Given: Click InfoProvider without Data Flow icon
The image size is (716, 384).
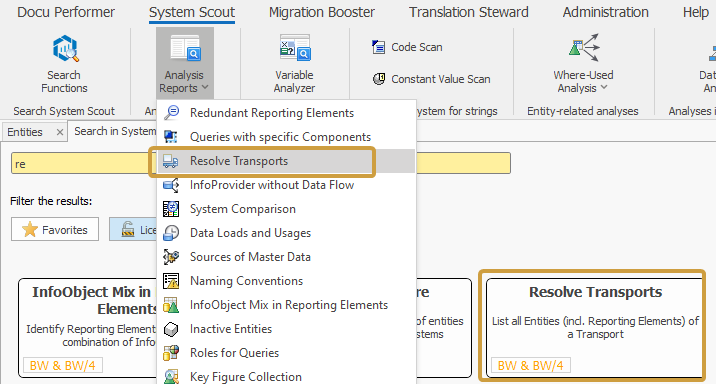Looking at the screenshot, I should coord(171,185).
